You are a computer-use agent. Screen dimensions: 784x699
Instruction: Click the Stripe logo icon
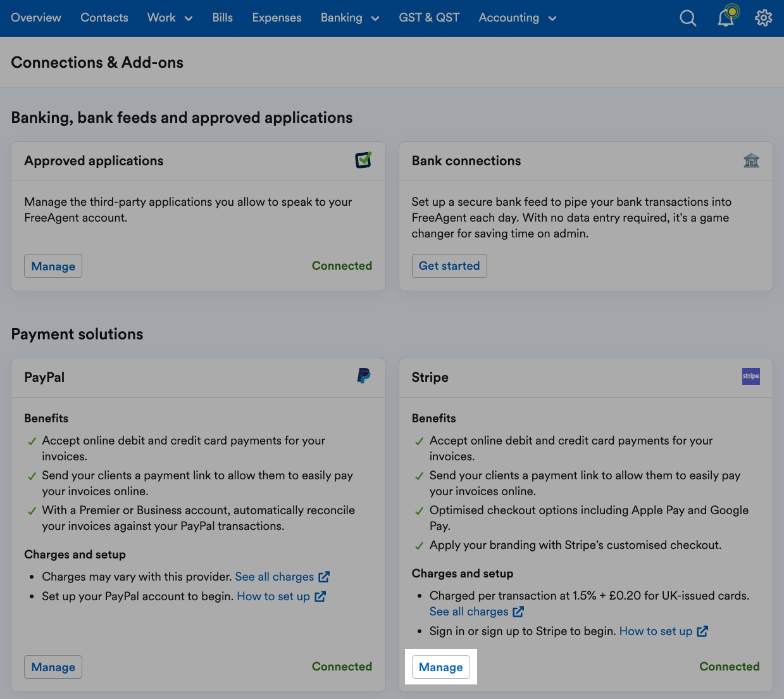click(x=751, y=376)
